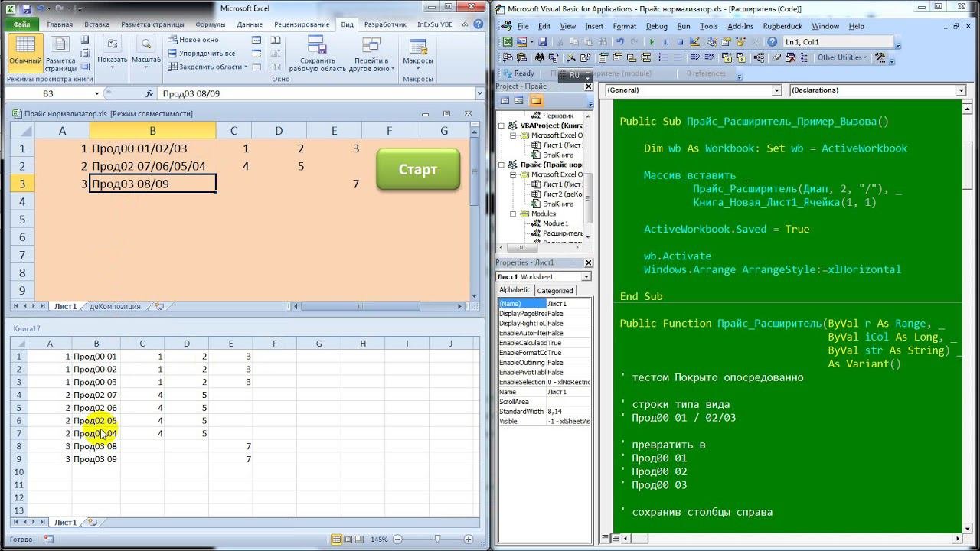Open the Rubberduck menu

(x=782, y=26)
